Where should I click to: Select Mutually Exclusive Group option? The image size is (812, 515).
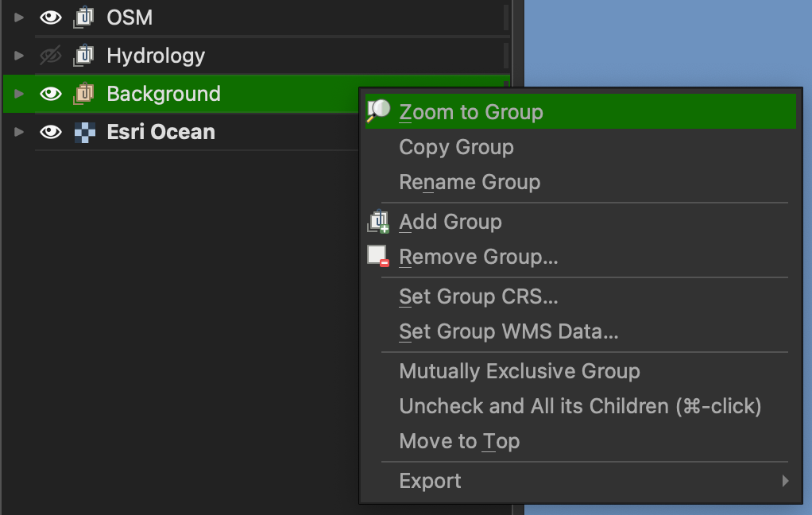coord(519,371)
